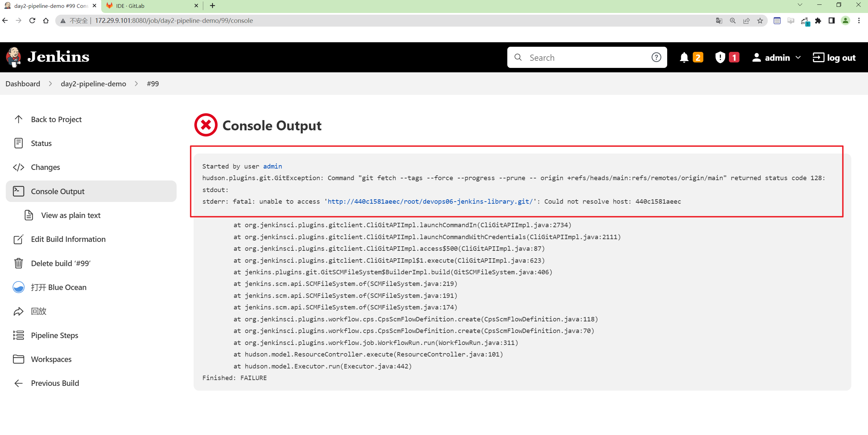
Task: Open browser extensions puzzle icon
Action: (x=818, y=21)
